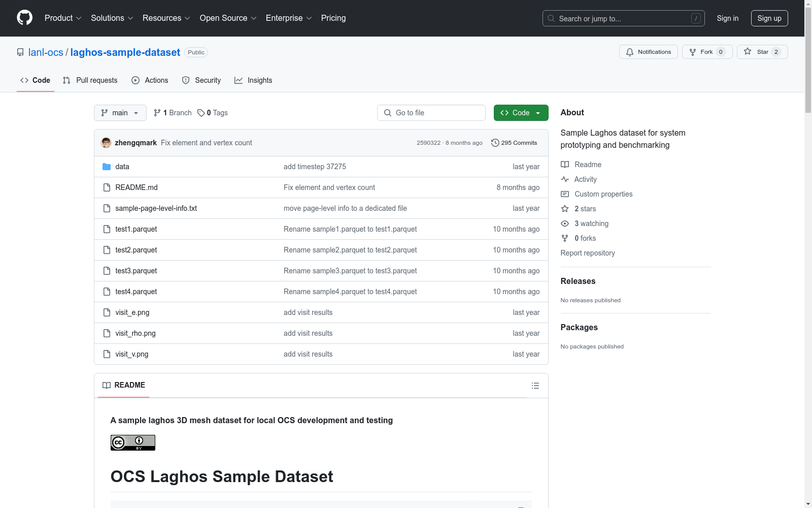Click the Custom properties icon
Screen dimensions: 812x508
point(565,194)
